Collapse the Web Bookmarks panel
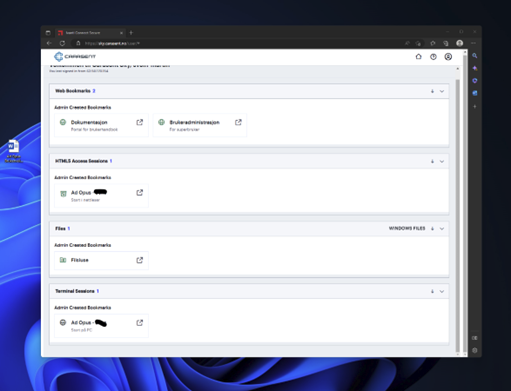This screenshot has height=391, width=511. tap(442, 91)
